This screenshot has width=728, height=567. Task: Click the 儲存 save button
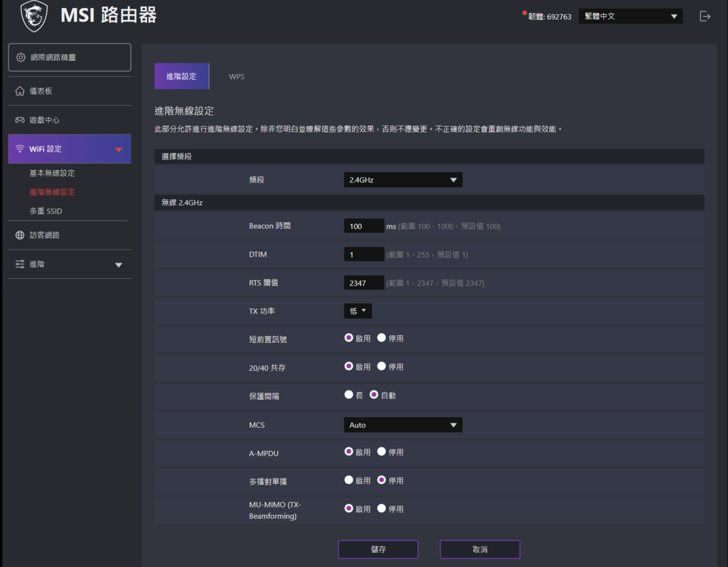click(x=378, y=549)
